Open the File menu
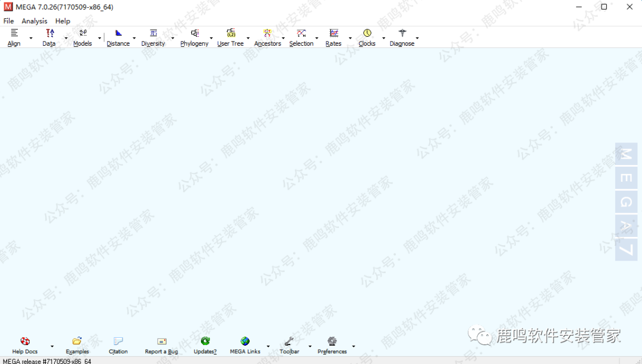 [8, 21]
